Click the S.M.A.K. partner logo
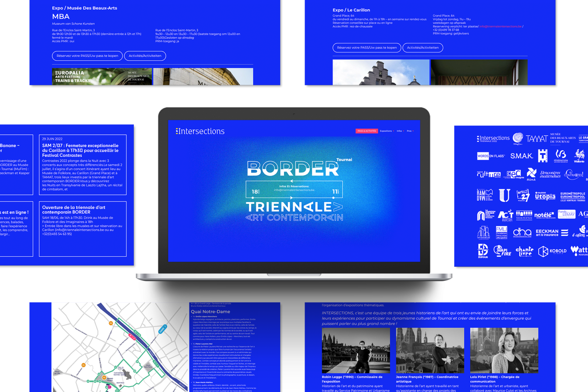Screen dimensions: 588x392 coord(522,156)
